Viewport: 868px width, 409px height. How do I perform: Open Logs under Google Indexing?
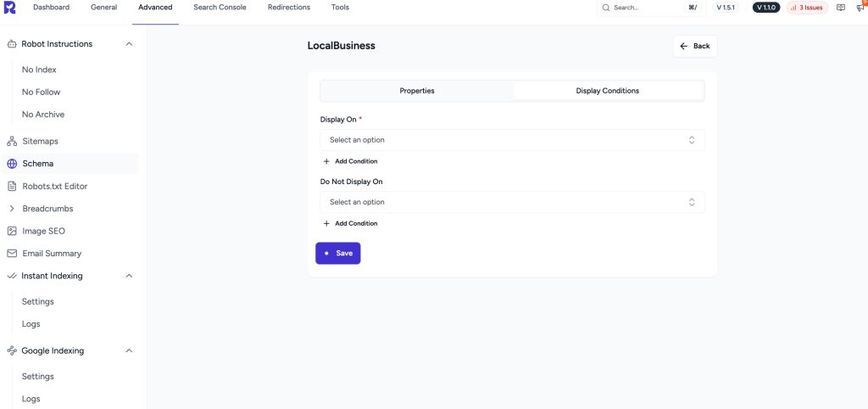pyautogui.click(x=31, y=399)
